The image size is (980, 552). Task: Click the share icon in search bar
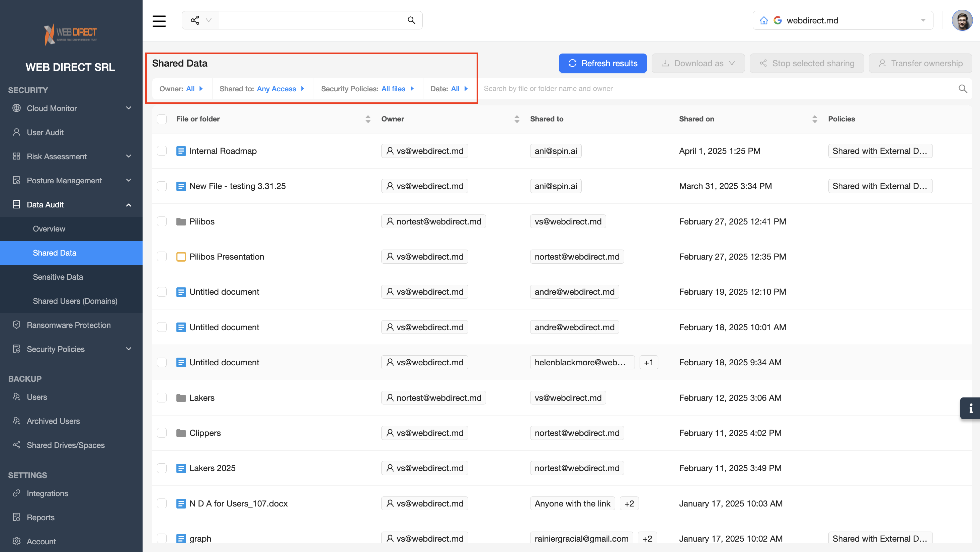[x=195, y=20]
